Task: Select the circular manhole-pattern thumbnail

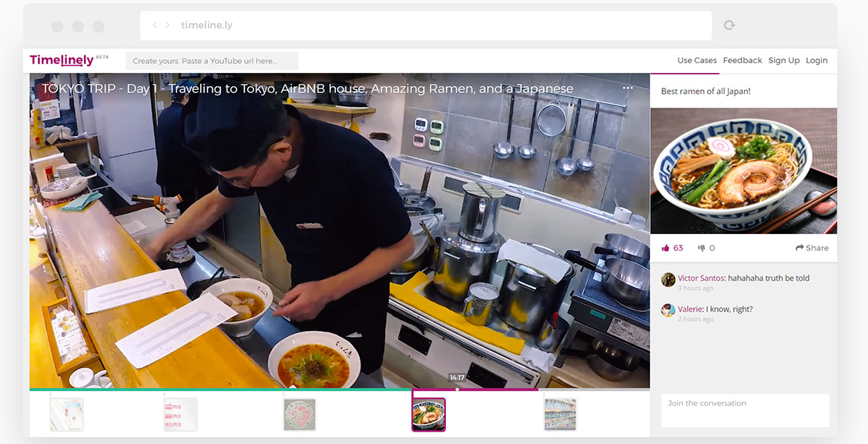Action: tap(300, 415)
